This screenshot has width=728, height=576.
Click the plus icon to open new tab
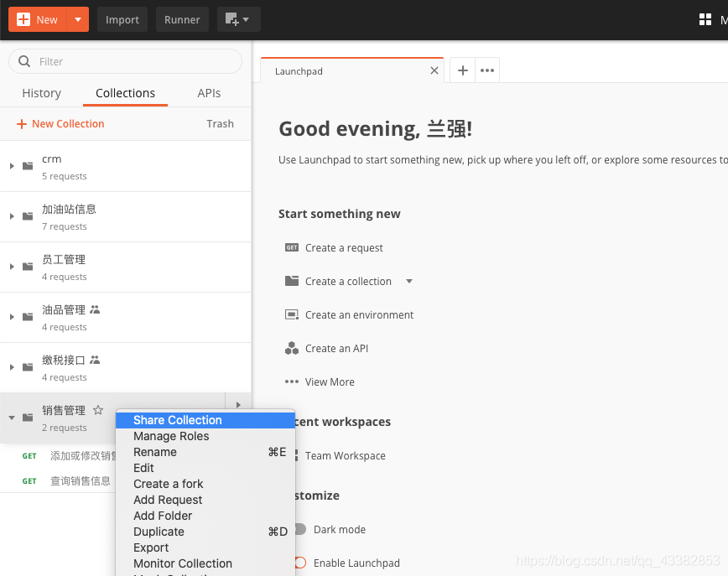(x=462, y=70)
